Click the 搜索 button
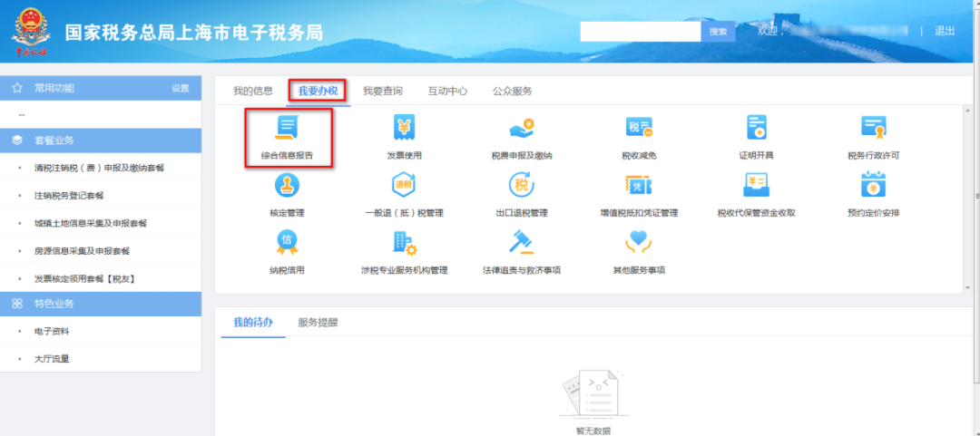This screenshot has width=980, height=436. point(718,32)
